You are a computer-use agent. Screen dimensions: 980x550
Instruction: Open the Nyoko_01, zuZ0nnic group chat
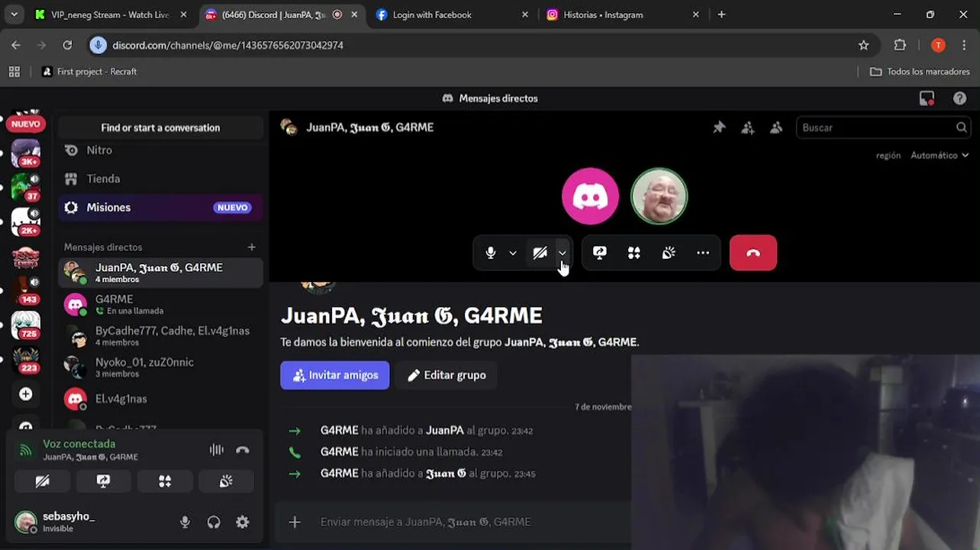(160, 367)
